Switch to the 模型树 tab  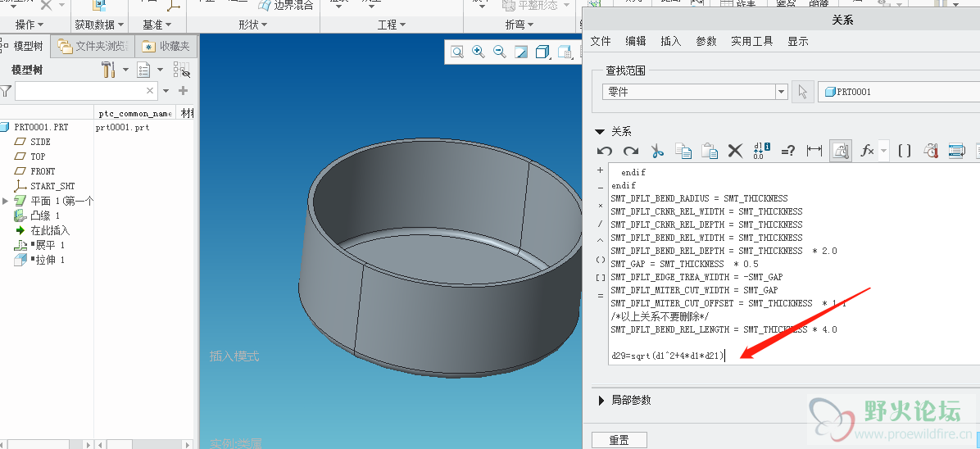(24, 46)
